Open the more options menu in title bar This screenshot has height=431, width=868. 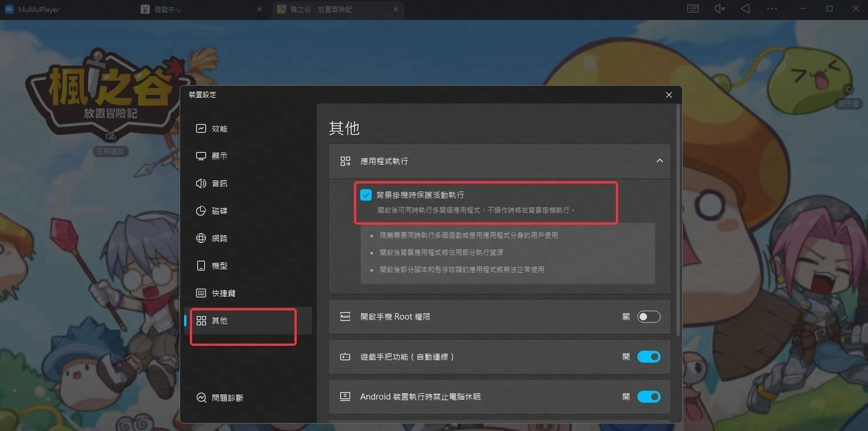772,9
